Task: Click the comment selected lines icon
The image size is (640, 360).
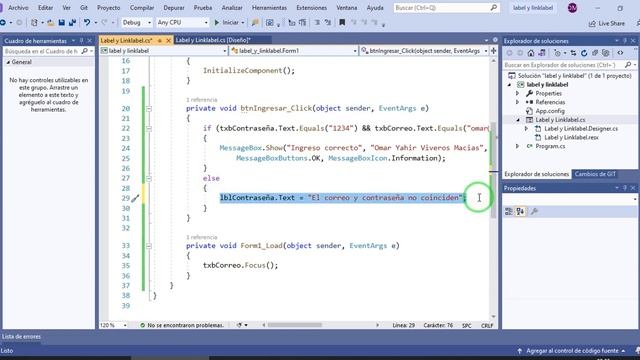Action: click(317, 22)
